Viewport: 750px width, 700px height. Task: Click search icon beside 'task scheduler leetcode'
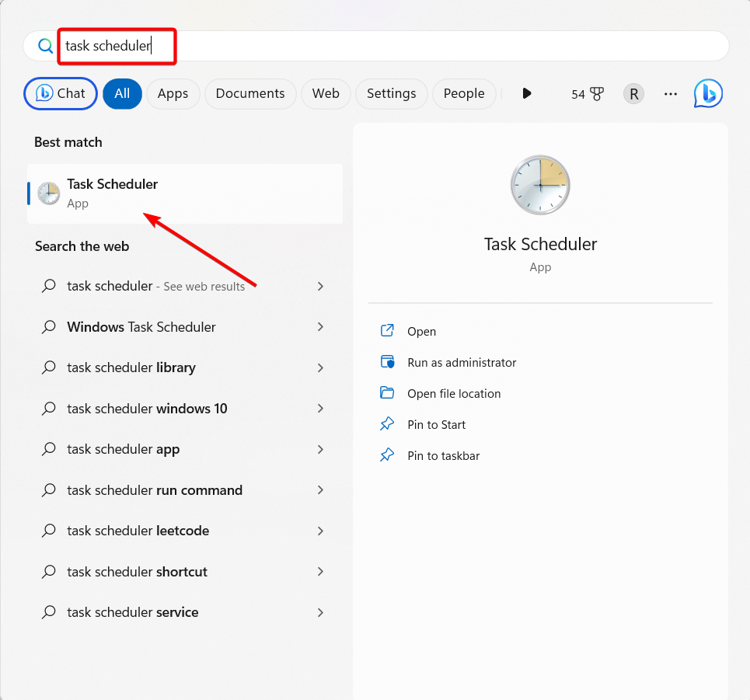click(x=49, y=531)
